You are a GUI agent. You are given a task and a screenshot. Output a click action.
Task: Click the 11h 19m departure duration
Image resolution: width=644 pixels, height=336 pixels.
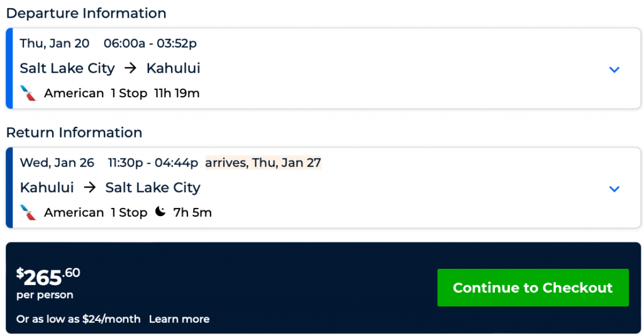pyautogui.click(x=177, y=94)
